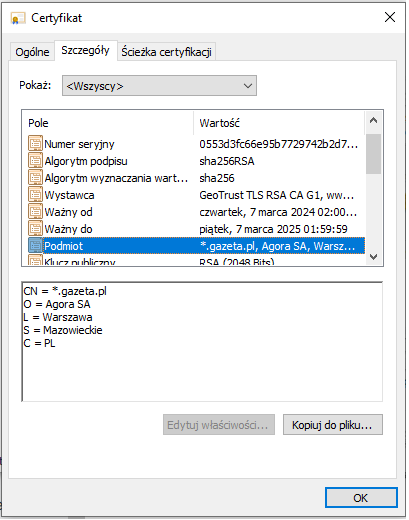The height and width of the screenshot is (520, 409).
Task: Click the disabled Edytuj właściwości button
Action: click(x=219, y=425)
